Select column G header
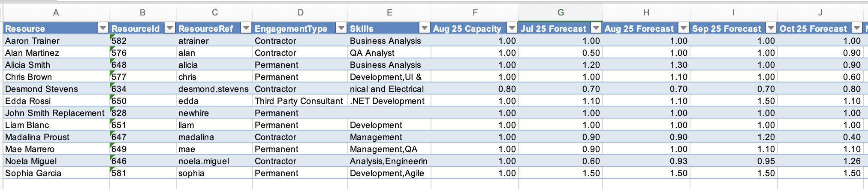Image resolution: width=868 pixels, height=189 pixels. [x=560, y=13]
